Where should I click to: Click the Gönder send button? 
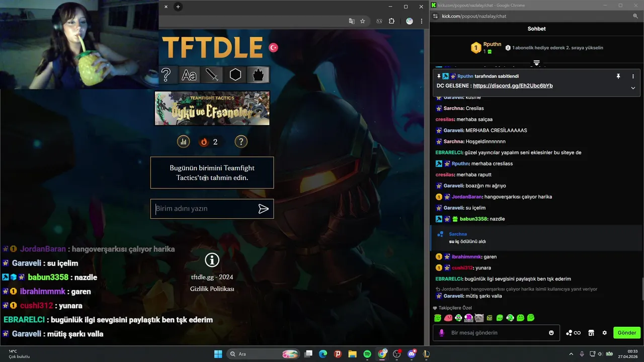tap(627, 332)
